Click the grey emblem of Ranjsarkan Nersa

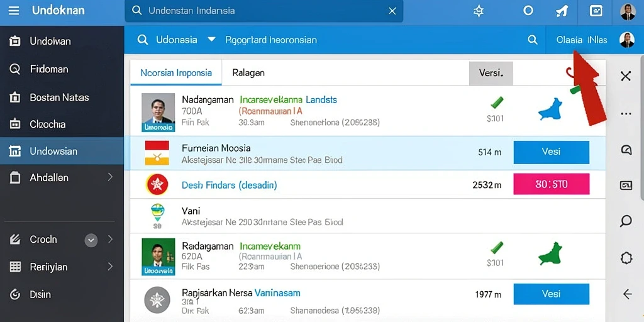tap(157, 300)
